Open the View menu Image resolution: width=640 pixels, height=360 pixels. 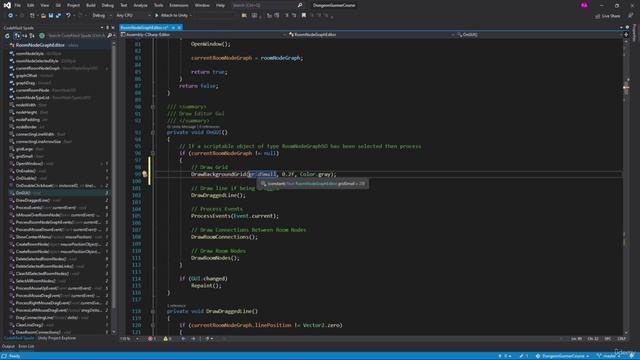click(44, 5)
